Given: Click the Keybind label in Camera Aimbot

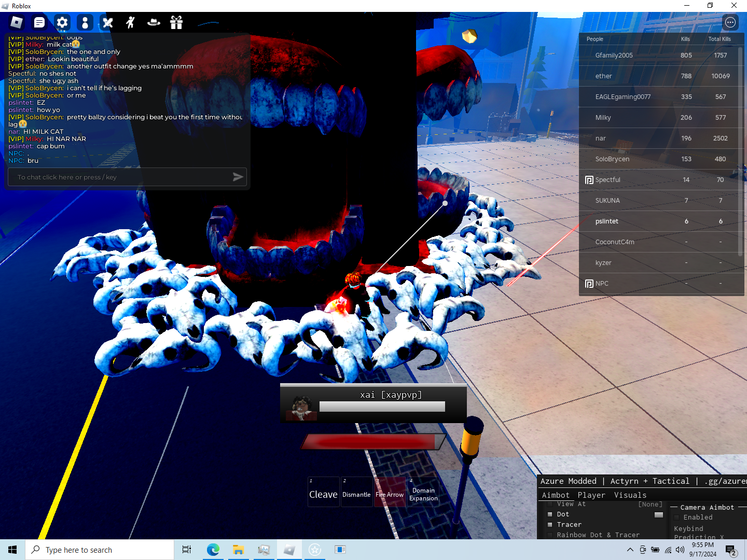Looking at the screenshot, I should pyautogui.click(x=688, y=529).
